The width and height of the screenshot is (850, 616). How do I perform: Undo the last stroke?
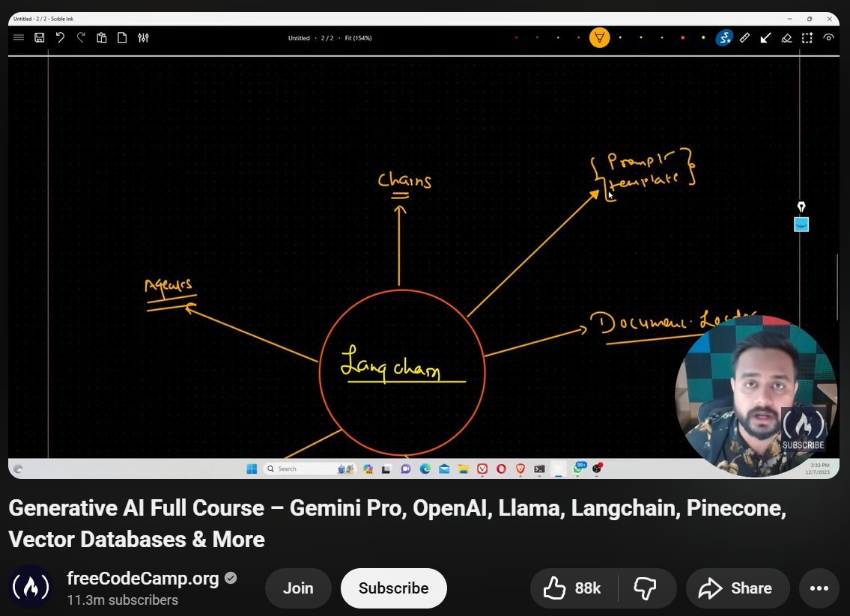pyautogui.click(x=60, y=37)
